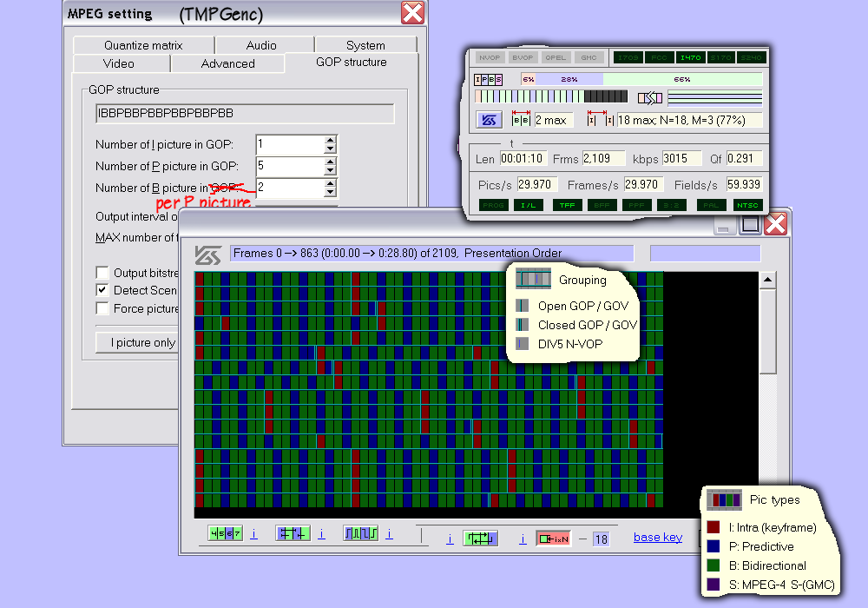Click the IPBS picture types icon
868x608 pixels.
488,79
